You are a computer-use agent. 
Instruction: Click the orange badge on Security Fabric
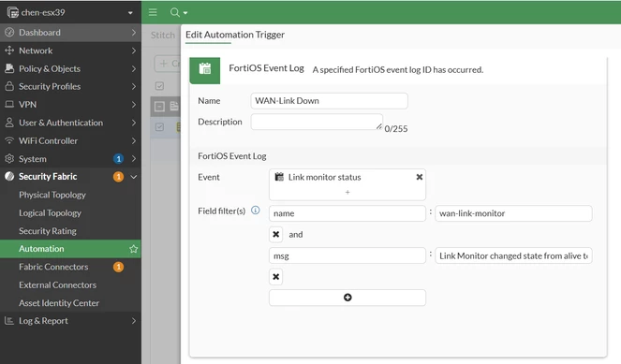click(118, 177)
